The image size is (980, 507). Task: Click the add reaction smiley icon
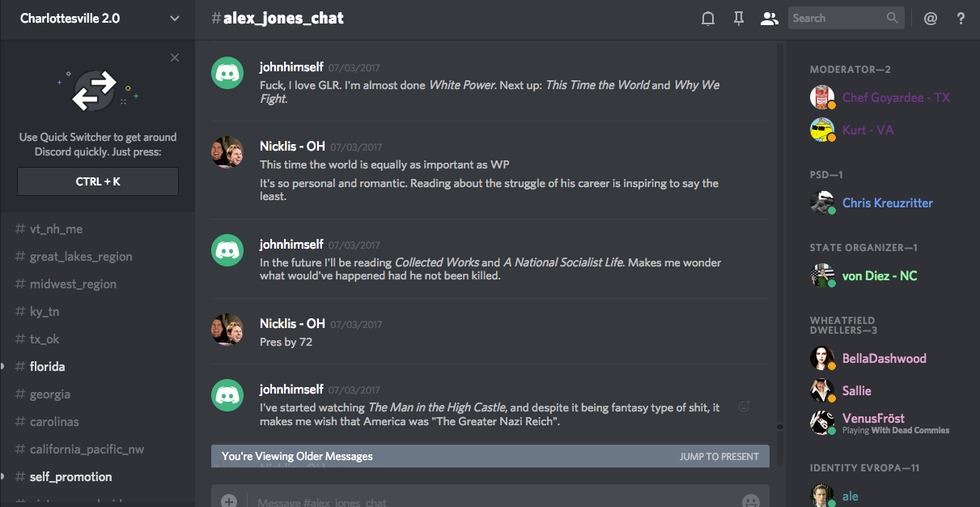[744, 407]
